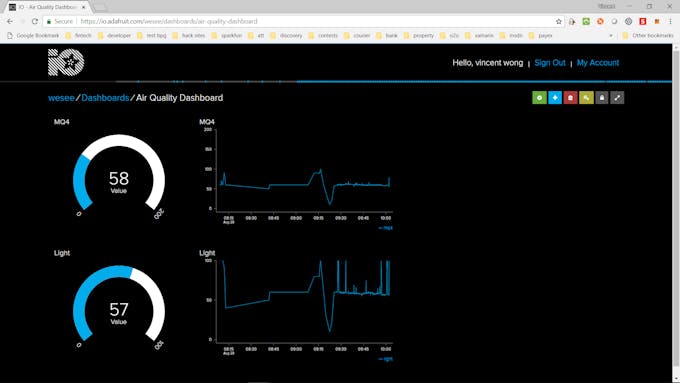Close the Air Quality Dashboard browser tab
Viewport: 680px width, 383px height.
click(84, 7)
